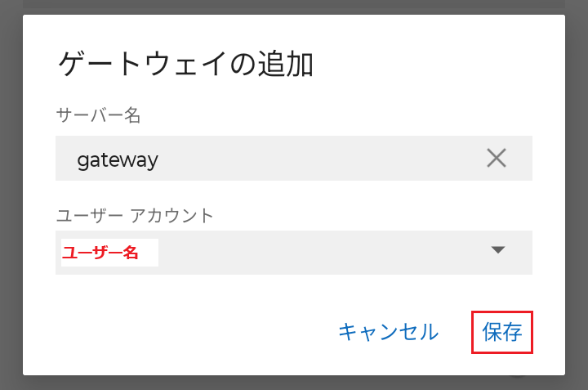Remove 'gateway' text using the clear icon

click(x=497, y=158)
